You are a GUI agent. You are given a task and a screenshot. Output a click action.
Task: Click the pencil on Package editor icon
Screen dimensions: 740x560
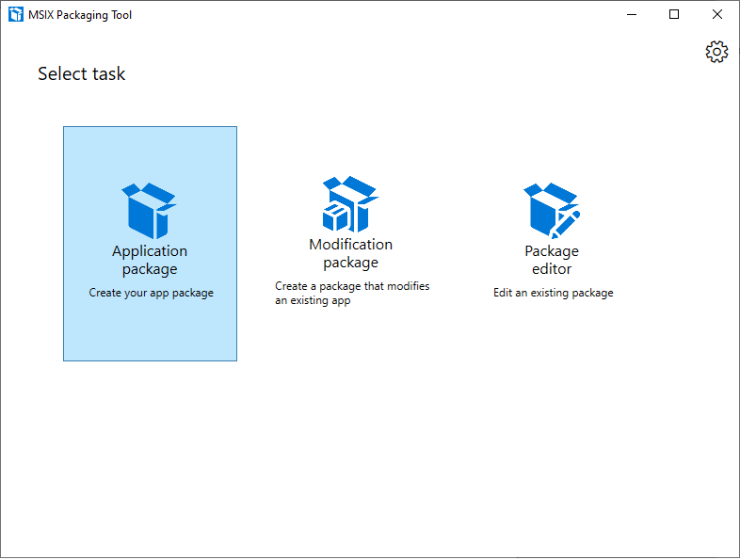pos(567,224)
